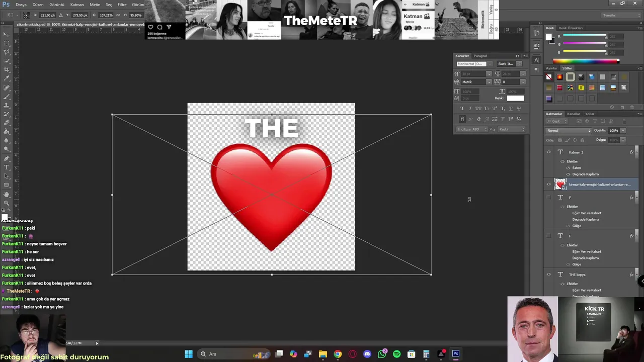Select the Hand tool

tap(7, 194)
